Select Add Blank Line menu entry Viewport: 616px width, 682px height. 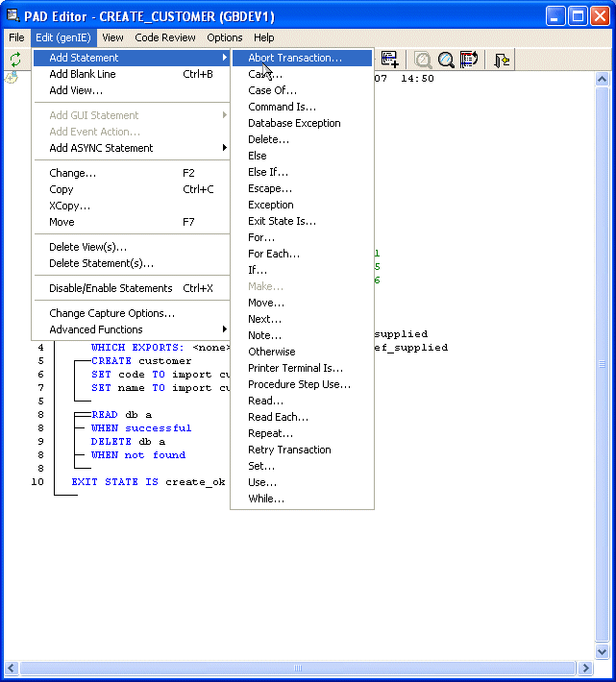(x=83, y=74)
